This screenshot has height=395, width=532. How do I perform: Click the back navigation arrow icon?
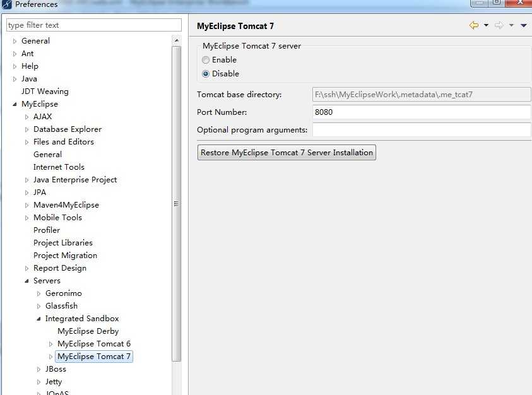[x=474, y=25]
